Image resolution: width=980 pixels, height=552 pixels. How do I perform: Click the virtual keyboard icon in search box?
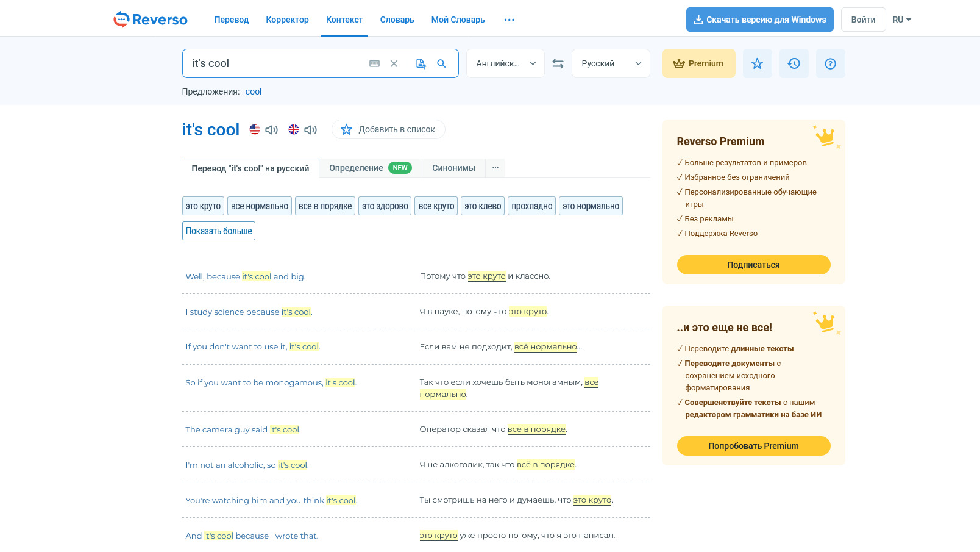pyautogui.click(x=375, y=63)
